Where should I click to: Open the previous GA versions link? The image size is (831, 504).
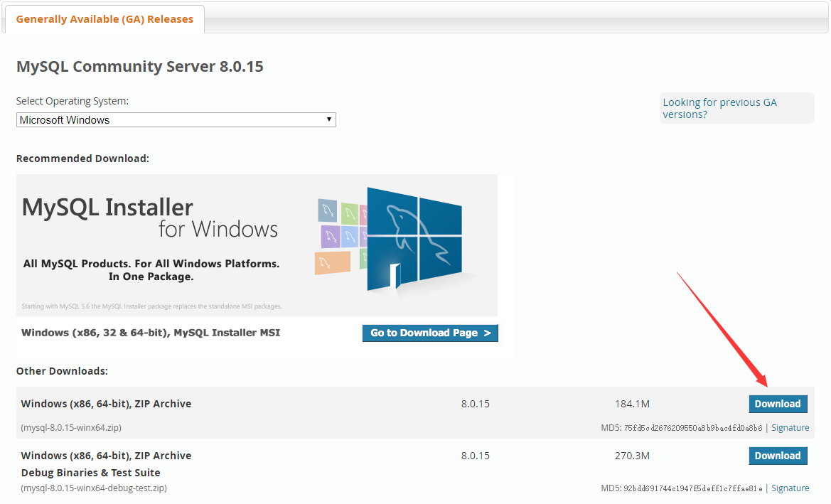coord(719,108)
